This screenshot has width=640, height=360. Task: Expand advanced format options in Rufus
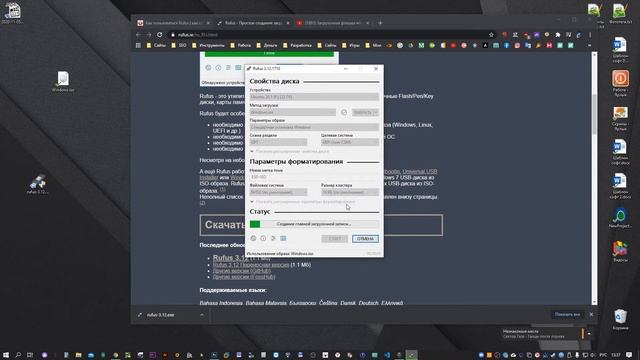click(x=302, y=202)
